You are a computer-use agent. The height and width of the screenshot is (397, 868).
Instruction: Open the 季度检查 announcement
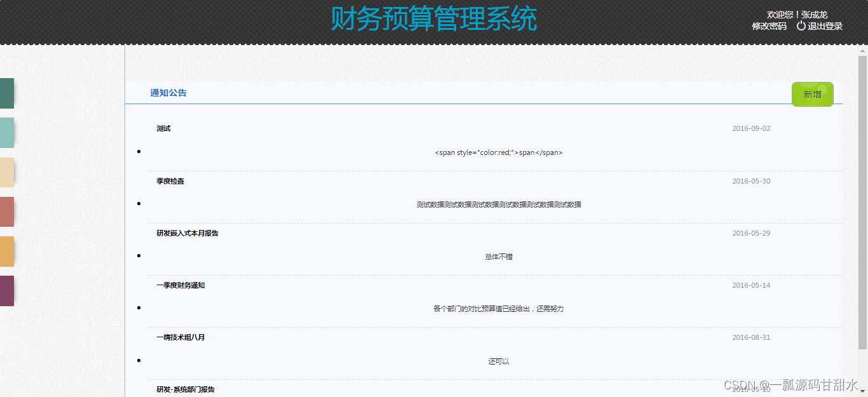[169, 180]
